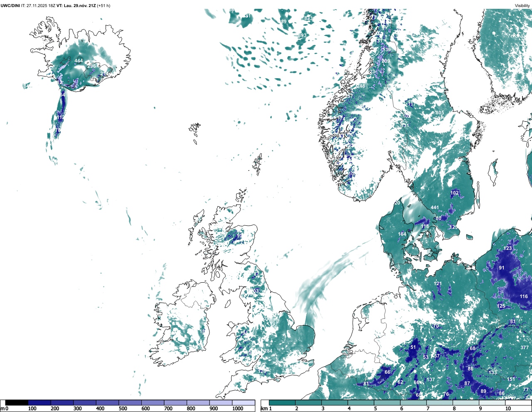
Task: Click the '137' visibility value near the bottom
Action: (x=431, y=380)
